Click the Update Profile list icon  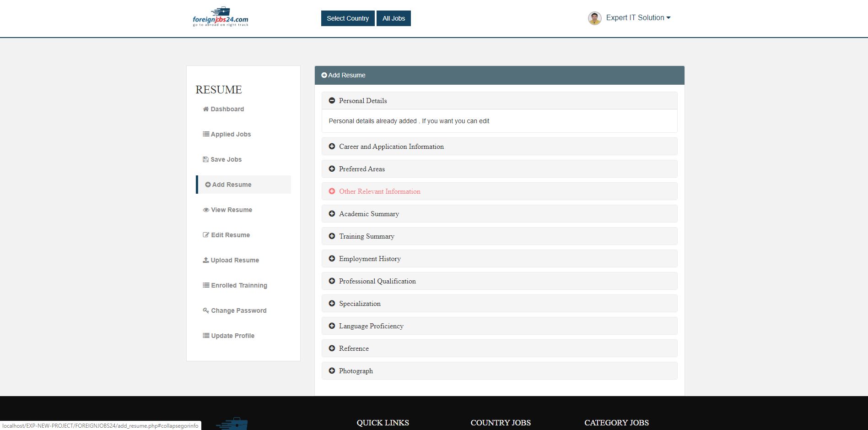(206, 336)
